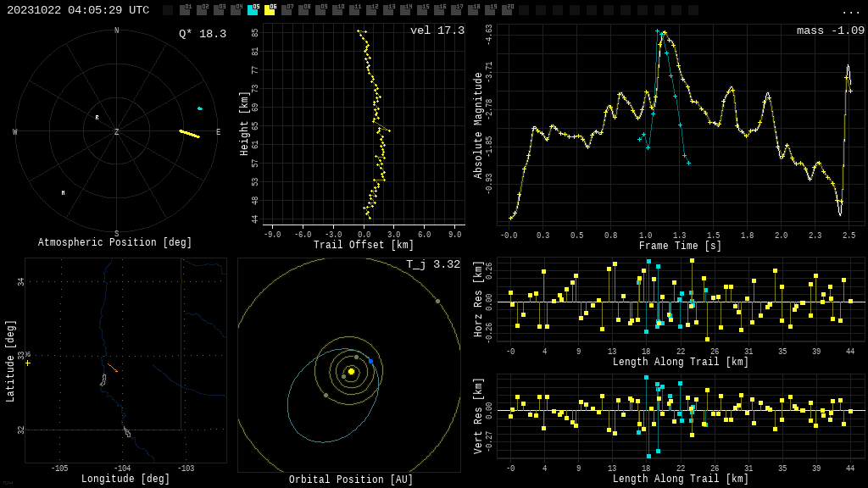Click the blue Earth dot in orbit plot
The width and height of the screenshot is (868, 488).
pyautogui.click(x=370, y=361)
